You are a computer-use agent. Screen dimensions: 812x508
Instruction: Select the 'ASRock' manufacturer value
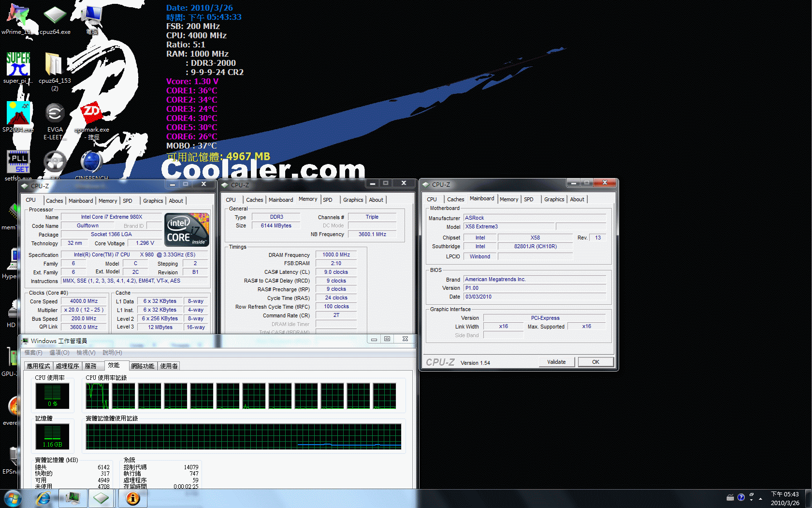(535, 218)
